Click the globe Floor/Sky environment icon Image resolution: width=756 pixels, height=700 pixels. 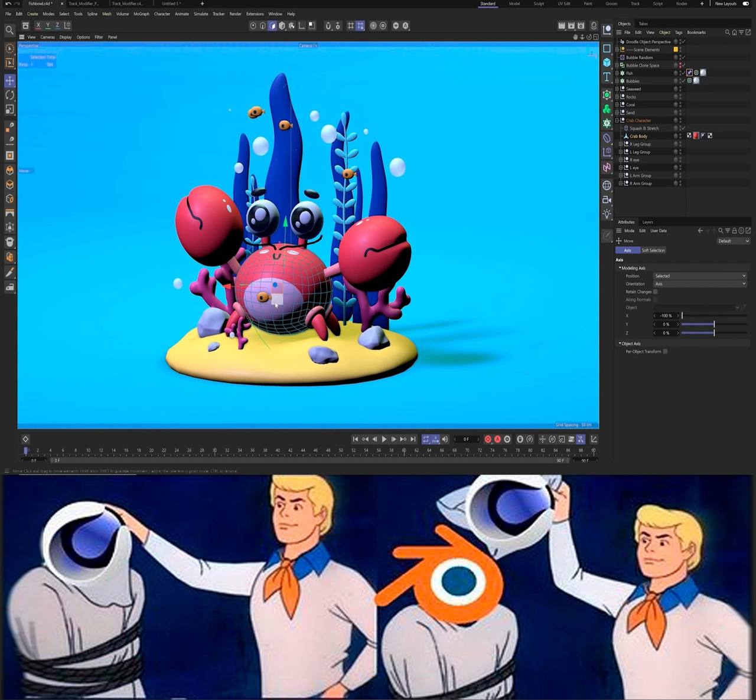click(x=607, y=185)
